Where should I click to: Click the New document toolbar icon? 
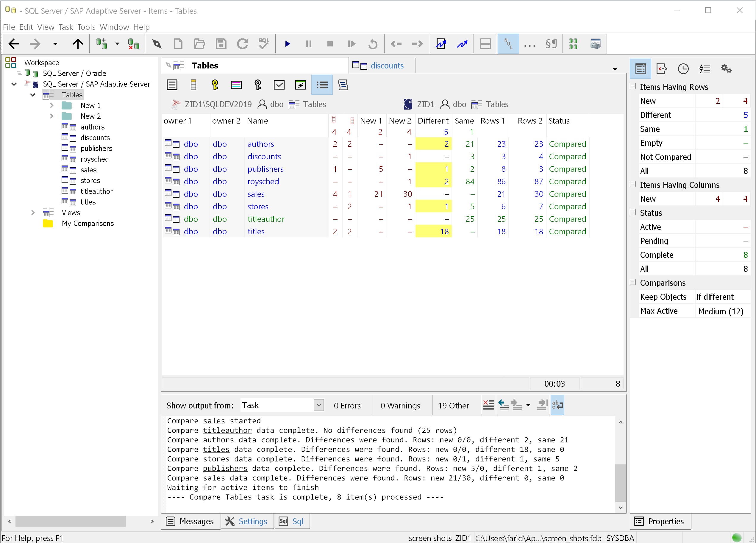178,44
